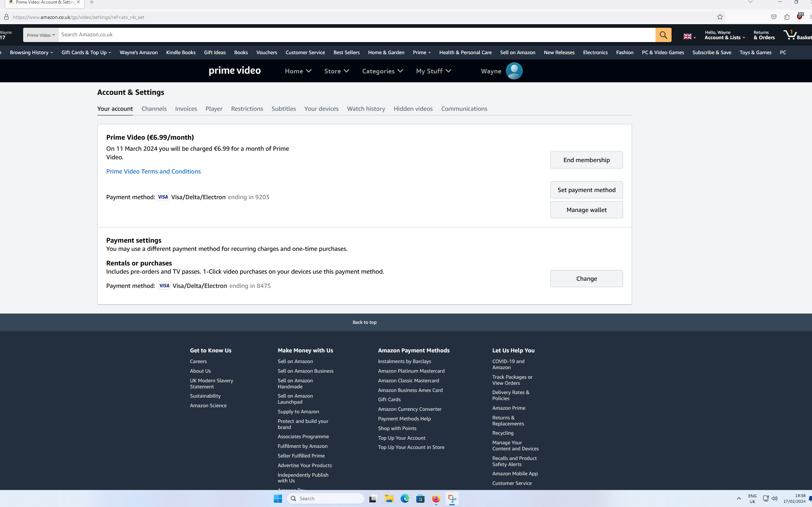Viewport: 812px width, 507px height.
Task: Click the orange search magnifier button
Action: click(x=663, y=35)
